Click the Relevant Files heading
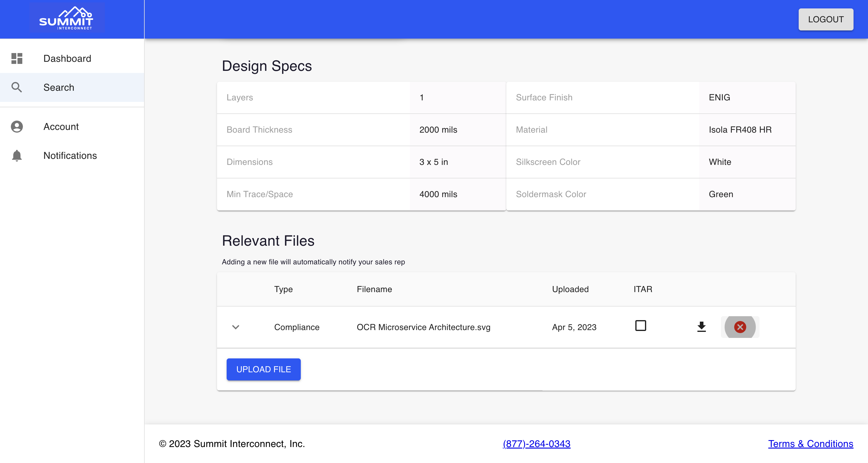Screen dimensions: 868x463 [x=268, y=241]
